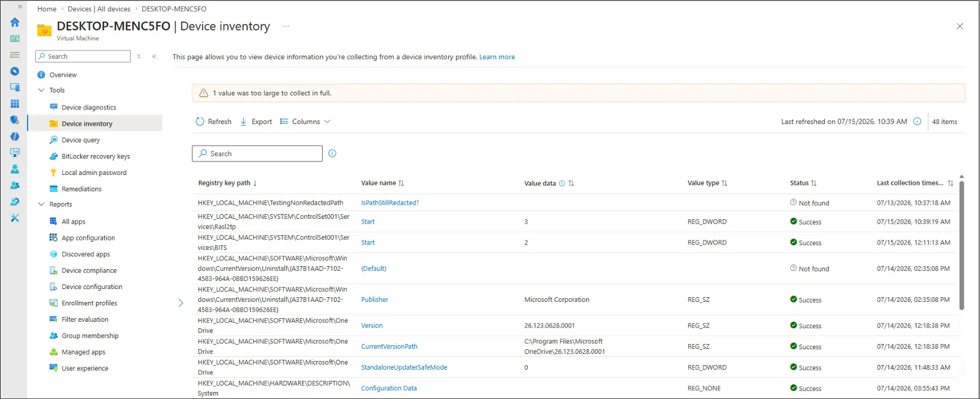Collapse the Reports section

click(x=42, y=204)
